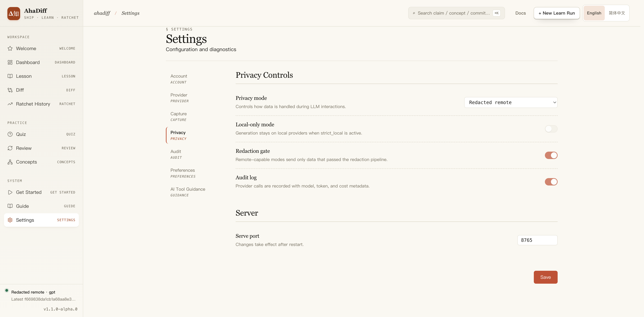Image resolution: width=644 pixels, height=317 pixels.
Task: Disable the Redaction gate toggle
Action: click(551, 155)
